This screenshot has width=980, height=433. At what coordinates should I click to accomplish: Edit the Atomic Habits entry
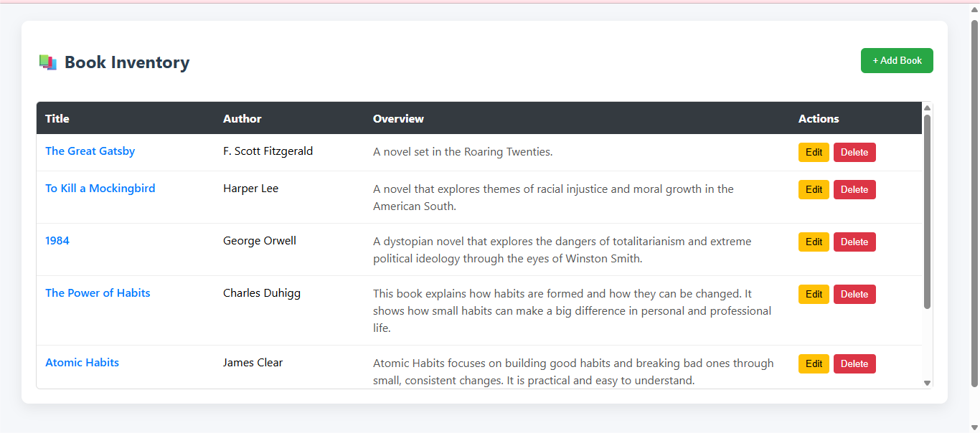click(x=814, y=364)
